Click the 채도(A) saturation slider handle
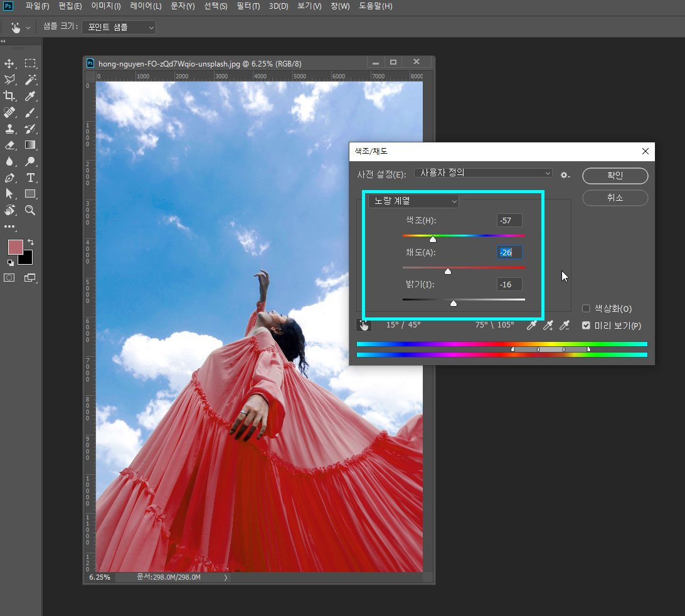The height and width of the screenshot is (616, 685). click(x=448, y=271)
